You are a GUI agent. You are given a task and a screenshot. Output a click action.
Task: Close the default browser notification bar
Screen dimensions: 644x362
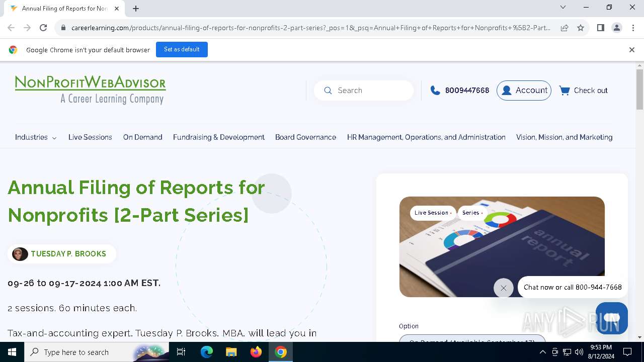631,50
